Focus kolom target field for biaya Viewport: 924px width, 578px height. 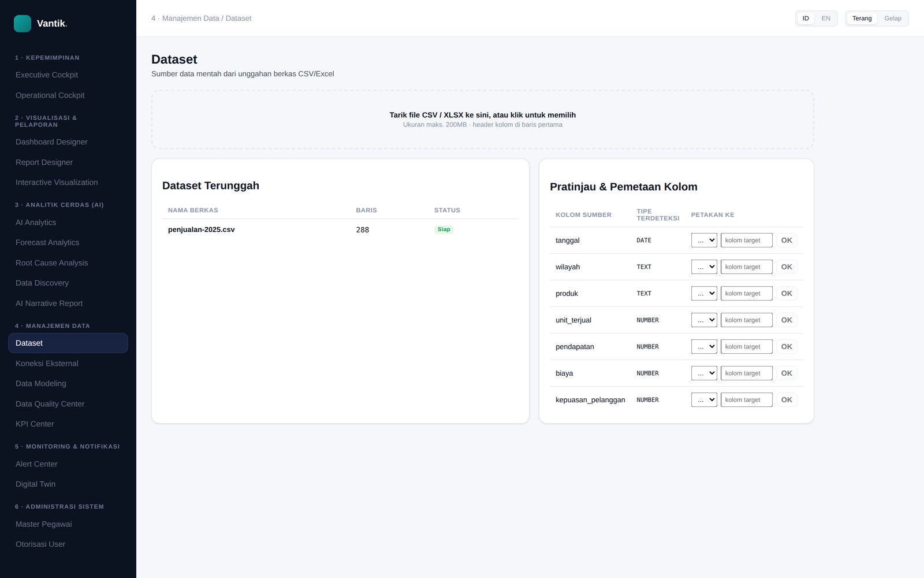(x=747, y=373)
